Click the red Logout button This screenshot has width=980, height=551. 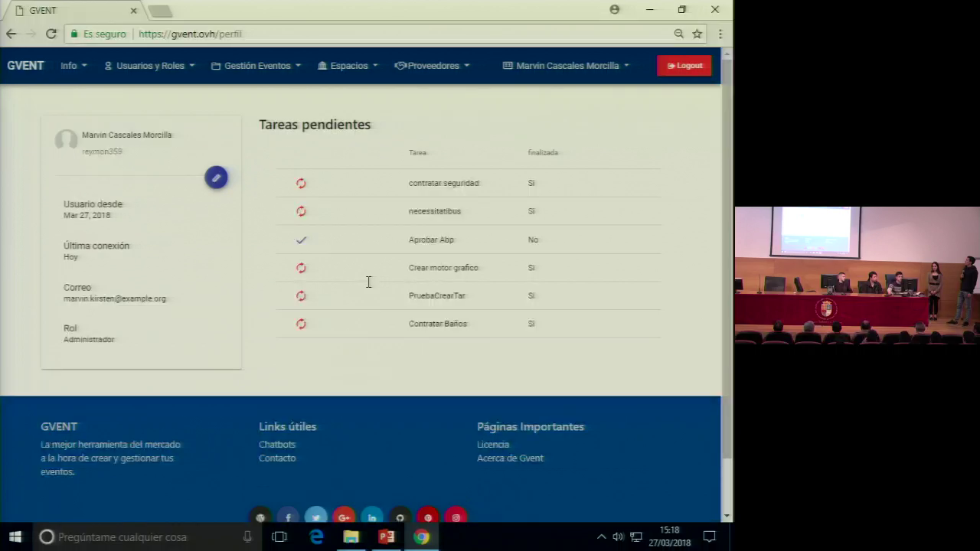684,66
